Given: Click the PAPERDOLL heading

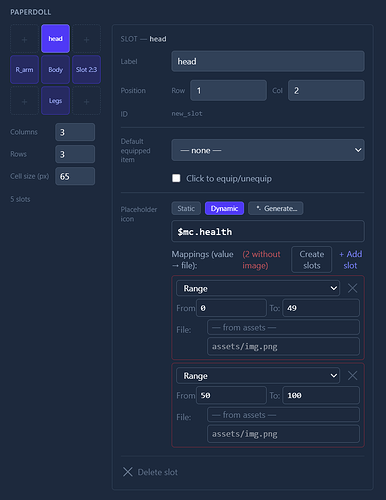Looking at the screenshot, I should coord(30,12).
